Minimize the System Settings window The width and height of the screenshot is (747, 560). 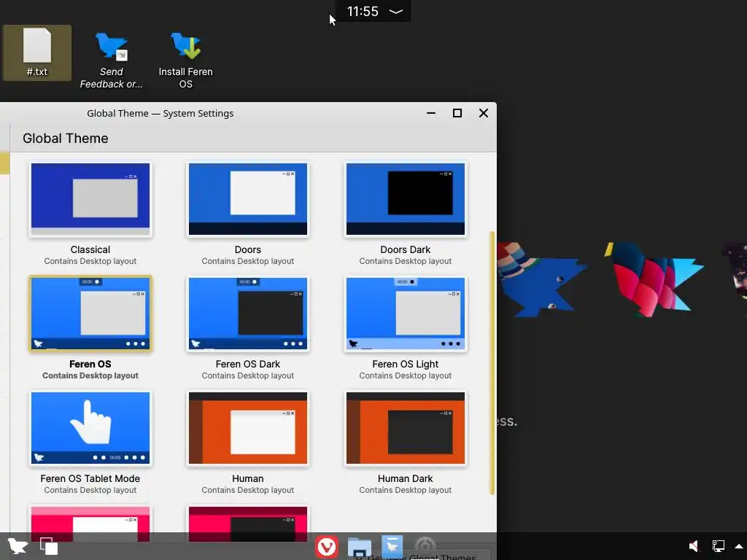click(431, 113)
